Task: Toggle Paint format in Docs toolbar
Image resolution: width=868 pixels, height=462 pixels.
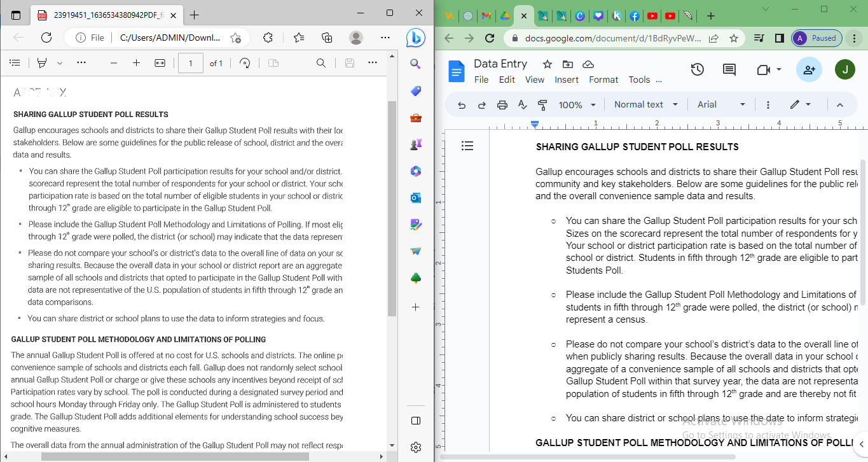Action: pyautogui.click(x=542, y=105)
